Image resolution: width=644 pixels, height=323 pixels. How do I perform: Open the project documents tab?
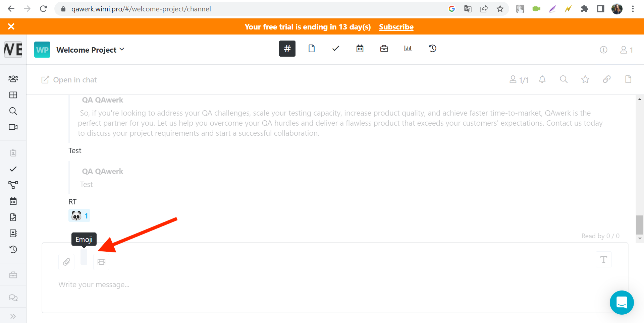pos(312,49)
